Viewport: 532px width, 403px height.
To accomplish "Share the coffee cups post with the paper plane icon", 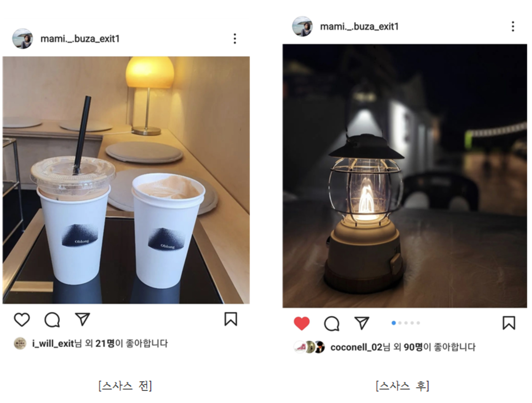I will [82, 319].
